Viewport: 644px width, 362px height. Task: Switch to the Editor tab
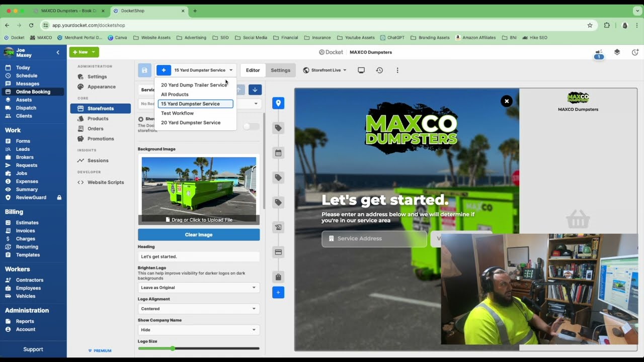[x=253, y=70]
